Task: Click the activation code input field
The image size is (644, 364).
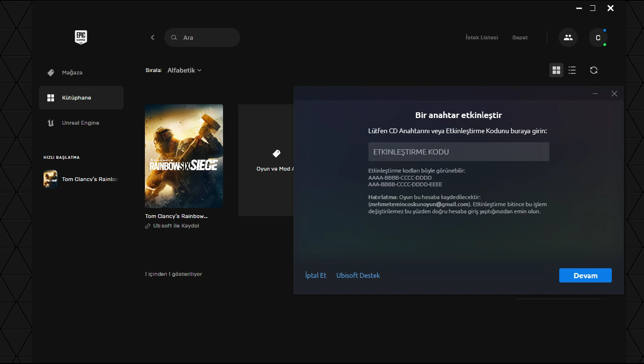Action: click(459, 152)
